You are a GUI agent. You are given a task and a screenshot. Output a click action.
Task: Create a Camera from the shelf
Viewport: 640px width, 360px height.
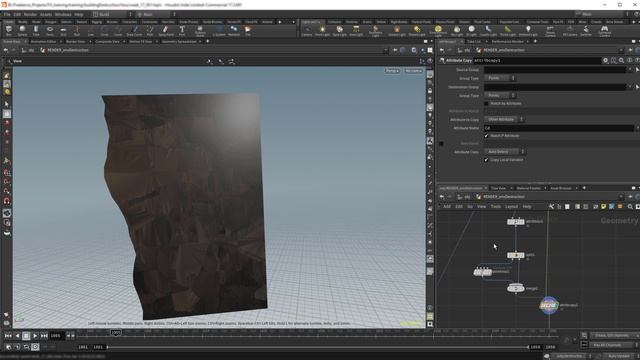(x=307, y=31)
